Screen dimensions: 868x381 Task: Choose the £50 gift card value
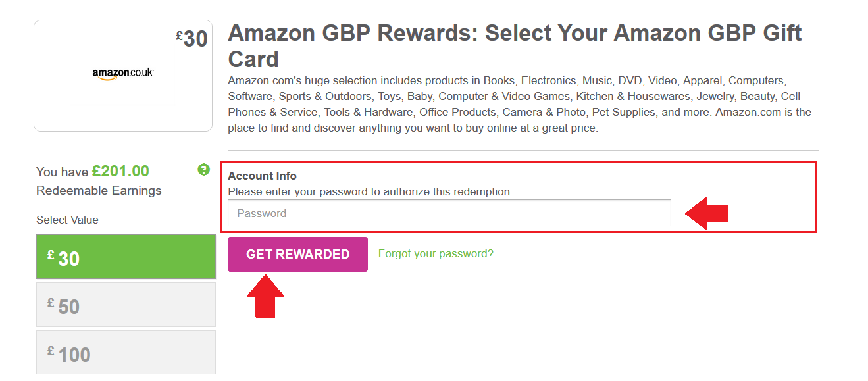126,305
